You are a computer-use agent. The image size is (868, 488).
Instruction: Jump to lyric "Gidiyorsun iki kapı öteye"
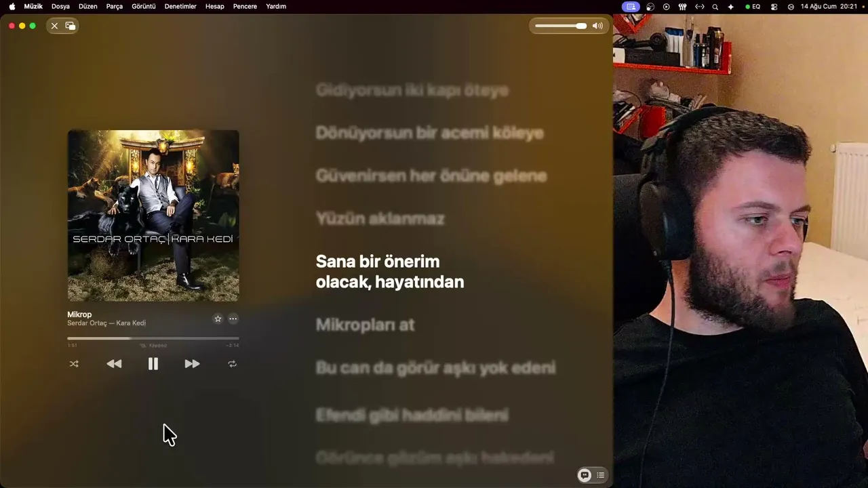(412, 90)
